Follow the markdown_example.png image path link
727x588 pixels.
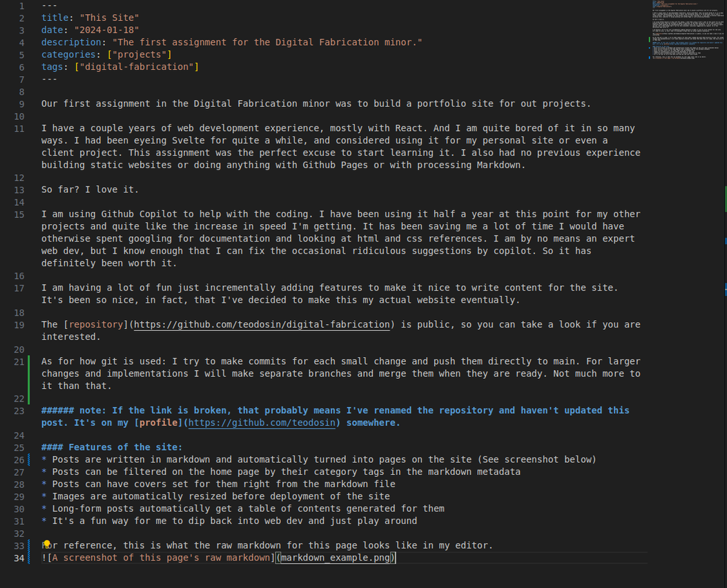point(335,558)
